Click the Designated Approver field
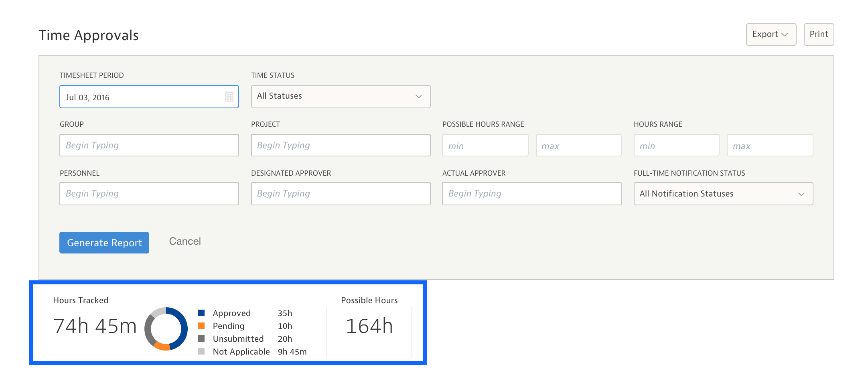868x373 pixels. pyautogui.click(x=341, y=194)
